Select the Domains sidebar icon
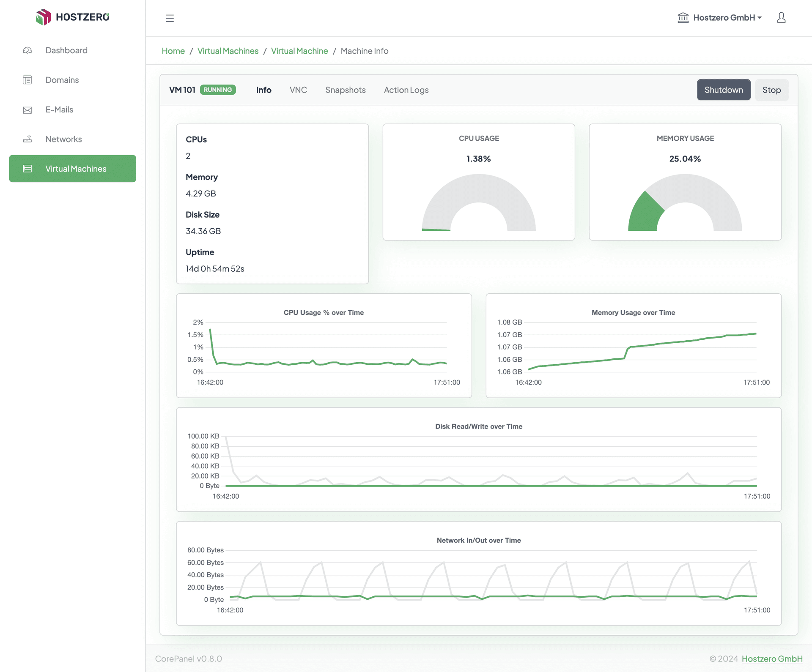812x672 pixels. (x=27, y=80)
